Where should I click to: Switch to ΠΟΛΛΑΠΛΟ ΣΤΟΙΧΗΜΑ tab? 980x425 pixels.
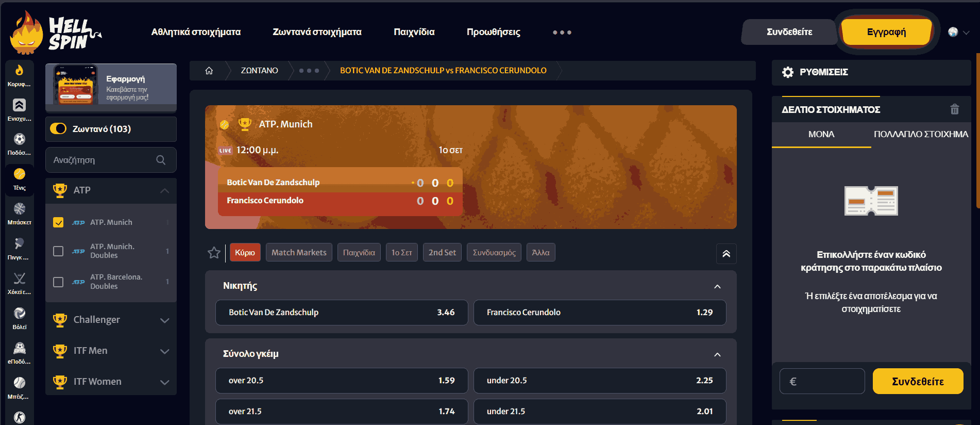[x=921, y=134]
